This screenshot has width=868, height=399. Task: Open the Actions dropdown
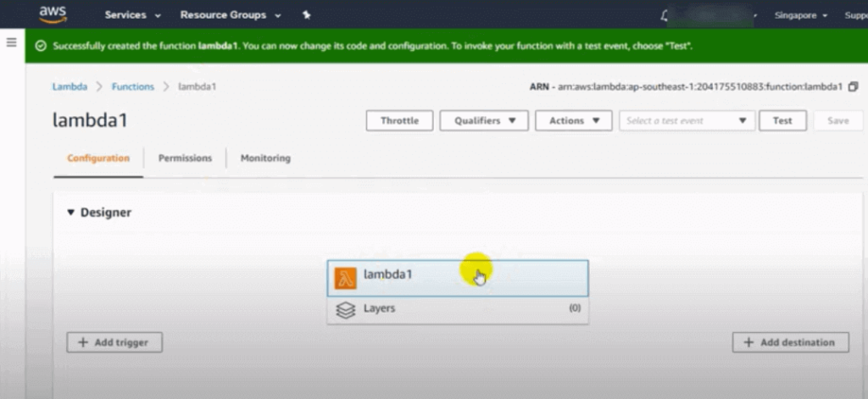point(574,120)
